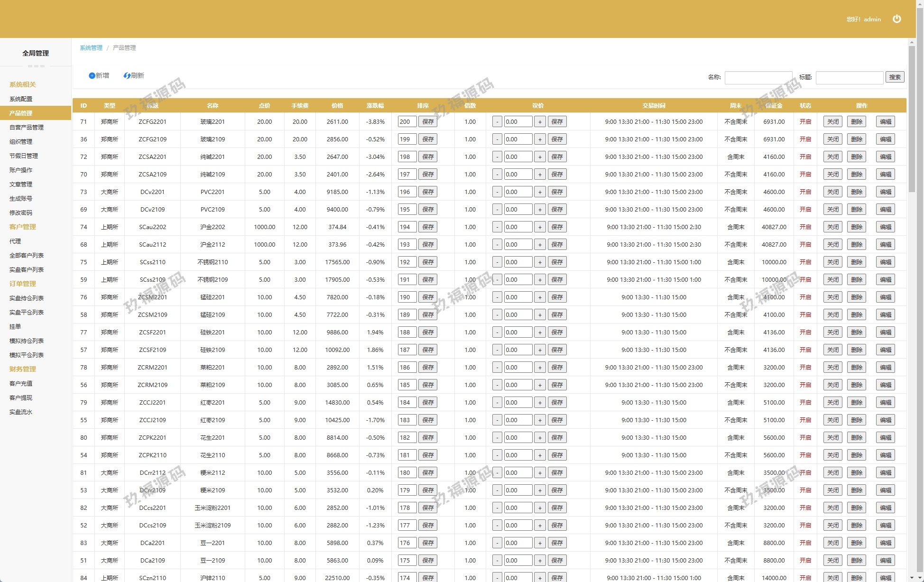This screenshot has height=582, width=924.
Task: Open 全部客户列表 in sidebar
Action: point(27,256)
